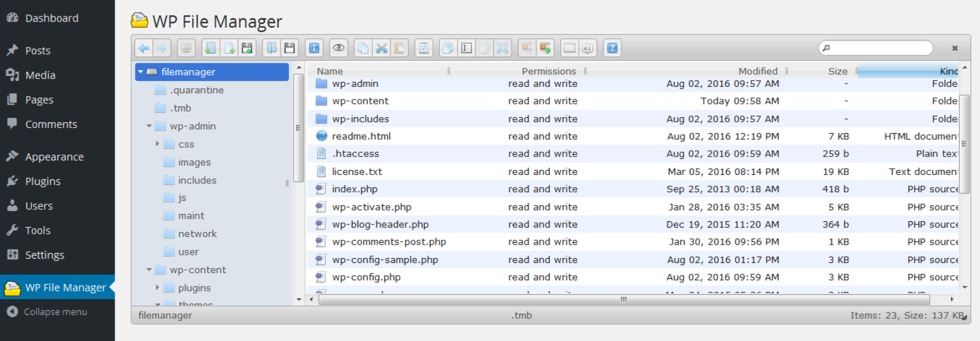
Task: Open help with the question mark icon
Action: point(612,48)
